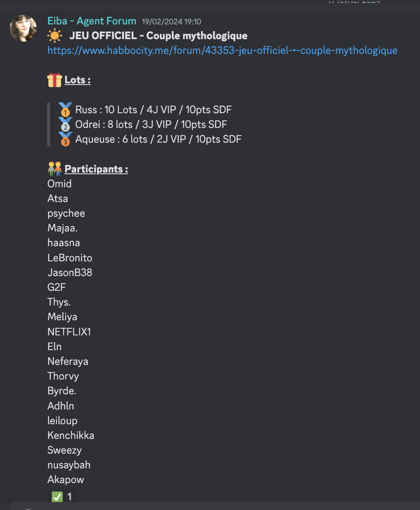The width and height of the screenshot is (420, 510).
Task: Click the silver second-place medal emoji
Action: pyautogui.click(x=65, y=125)
